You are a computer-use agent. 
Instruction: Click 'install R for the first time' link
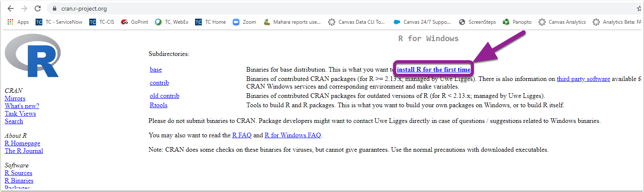pyautogui.click(x=433, y=70)
